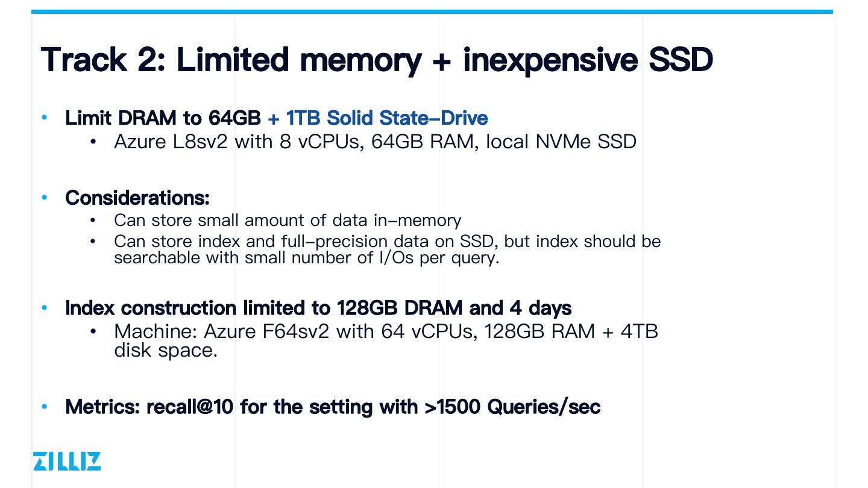Click "Can store small amount of data in-memory"
The width and height of the screenshot is (868, 488).
pos(288,221)
